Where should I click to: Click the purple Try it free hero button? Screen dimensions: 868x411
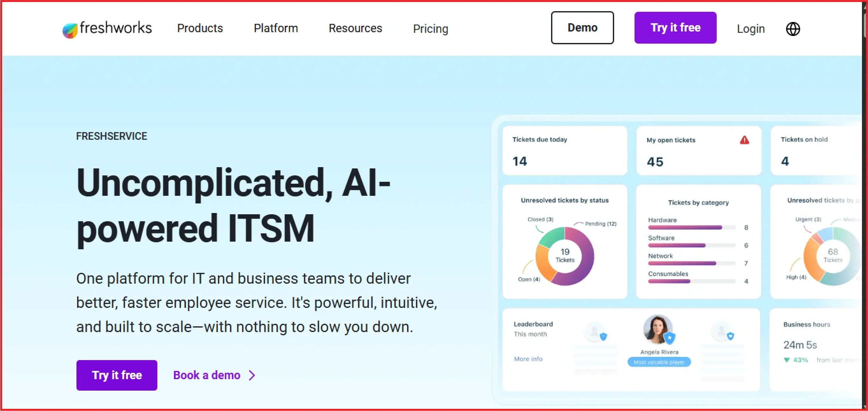click(117, 375)
